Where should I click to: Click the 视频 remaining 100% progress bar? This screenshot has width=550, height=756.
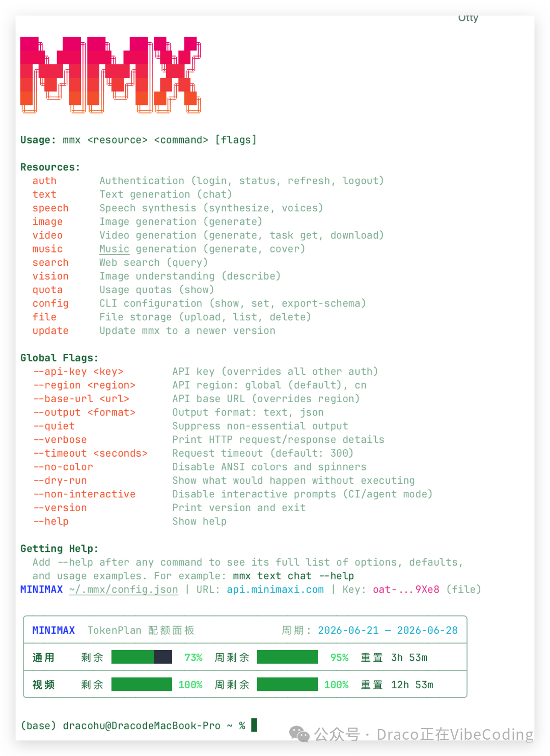click(142, 684)
